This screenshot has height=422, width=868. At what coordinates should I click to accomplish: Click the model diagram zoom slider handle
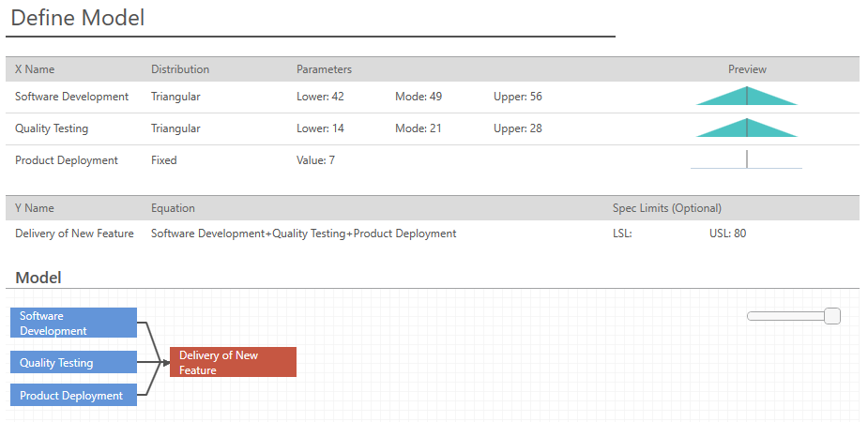pos(831,317)
